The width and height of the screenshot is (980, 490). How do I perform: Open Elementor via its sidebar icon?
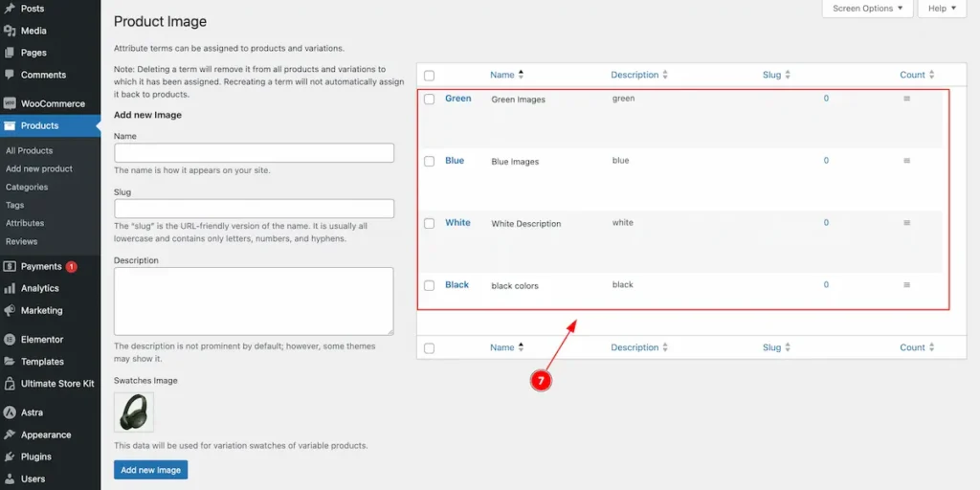pos(10,340)
